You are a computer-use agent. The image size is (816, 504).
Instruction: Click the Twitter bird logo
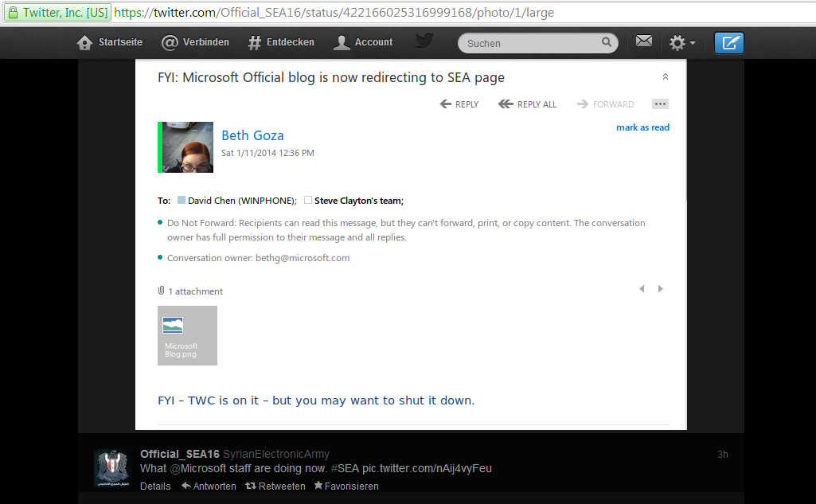(x=424, y=41)
